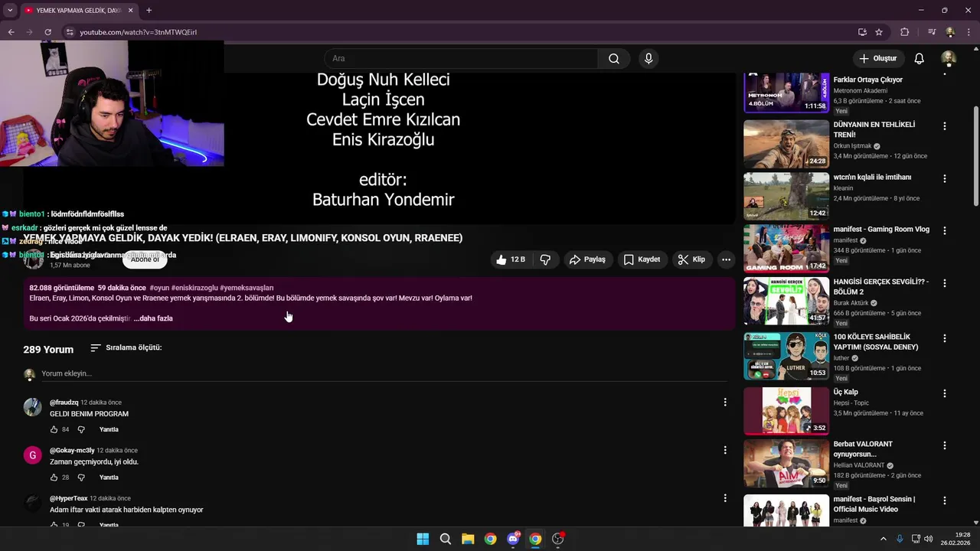Open options for DÜNYANIN EN TEHLİKELİ TRENİ video
The image size is (980, 551).
click(x=944, y=126)
